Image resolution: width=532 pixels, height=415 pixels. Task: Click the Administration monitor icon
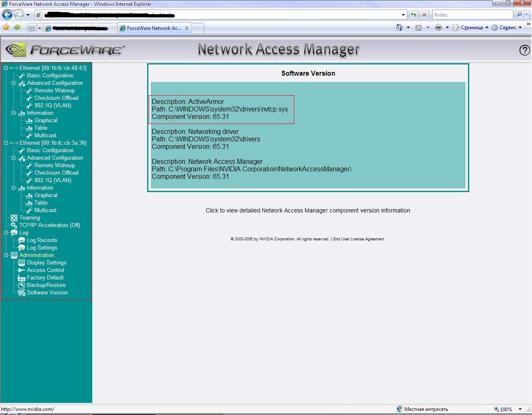[x=14, y=255]
